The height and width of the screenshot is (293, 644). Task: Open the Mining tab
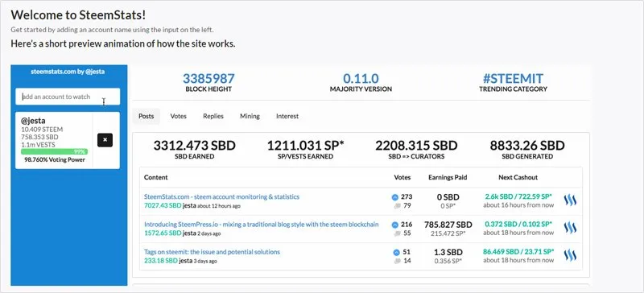[250, 116]
